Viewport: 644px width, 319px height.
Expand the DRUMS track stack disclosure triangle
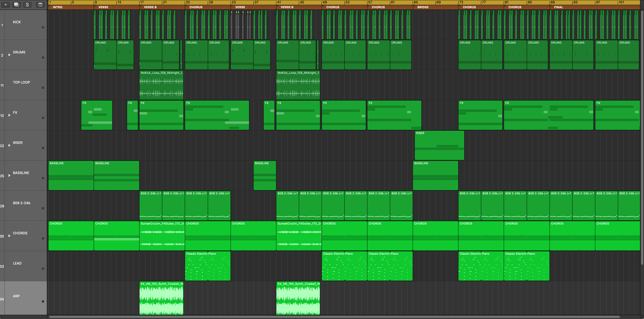coord(9,55)
